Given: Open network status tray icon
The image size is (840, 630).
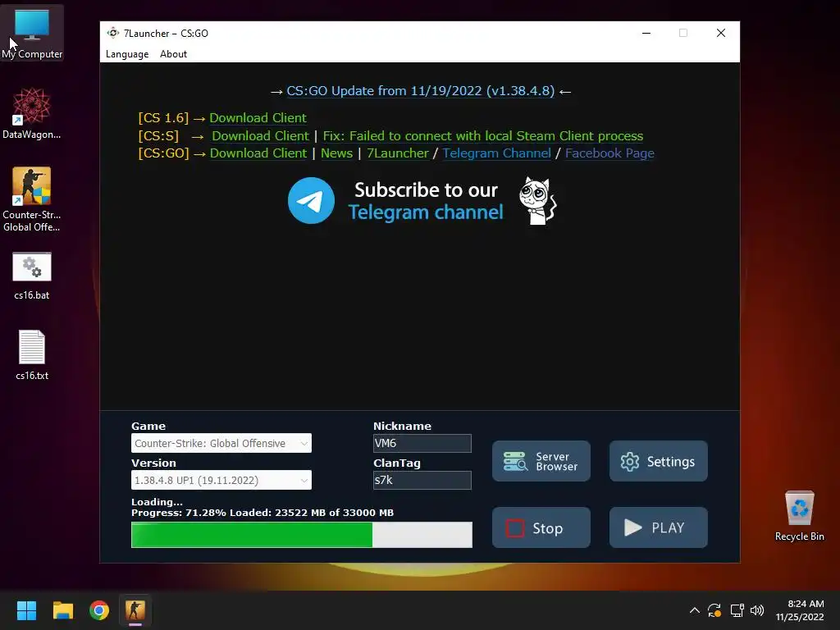Looking at the screenshot, I should (x=737, y=610).
